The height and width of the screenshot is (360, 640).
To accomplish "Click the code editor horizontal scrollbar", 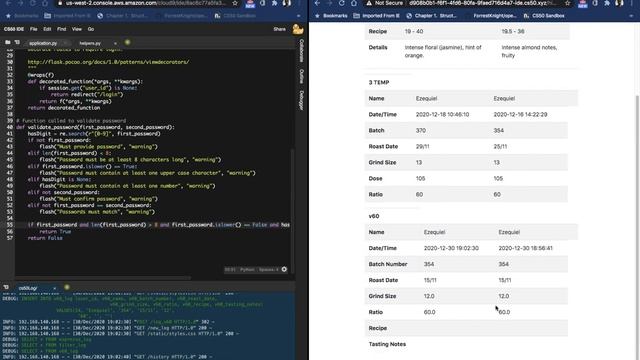I will coord(103,278).
